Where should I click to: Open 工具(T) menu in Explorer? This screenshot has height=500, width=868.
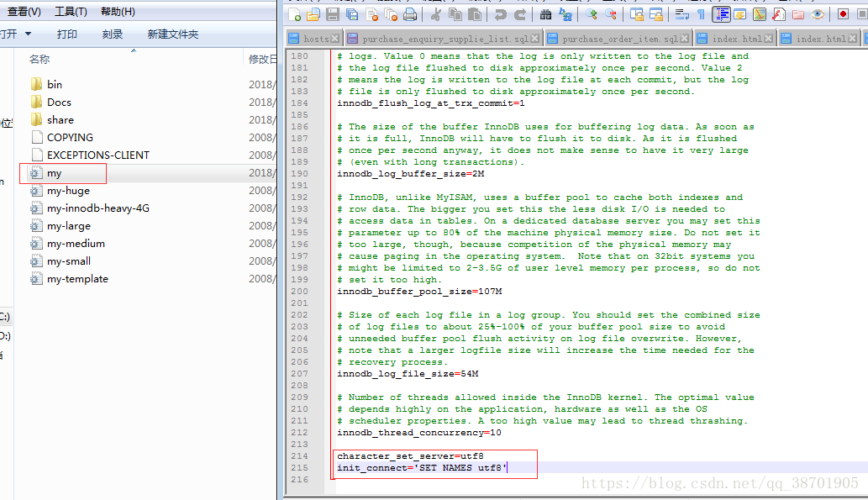coord(71,12)
